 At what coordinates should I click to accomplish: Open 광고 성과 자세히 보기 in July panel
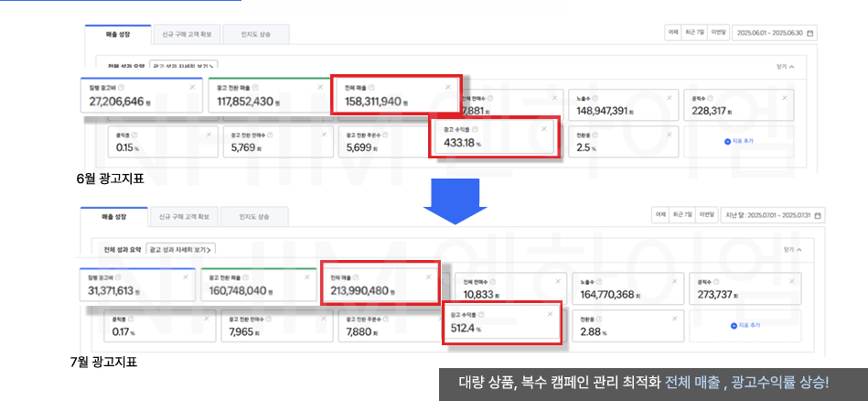[181, 249]
